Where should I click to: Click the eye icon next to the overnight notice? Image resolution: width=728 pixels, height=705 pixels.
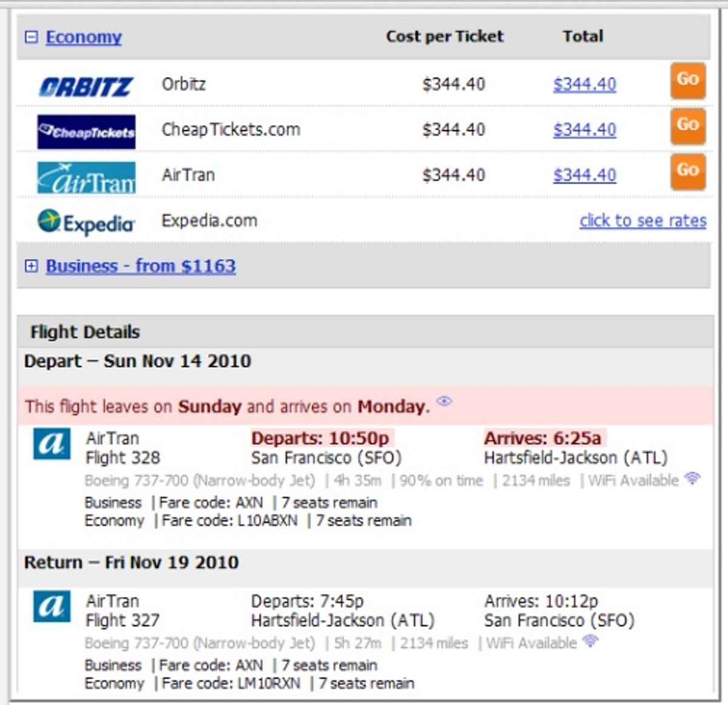click(x=445, y=402)
